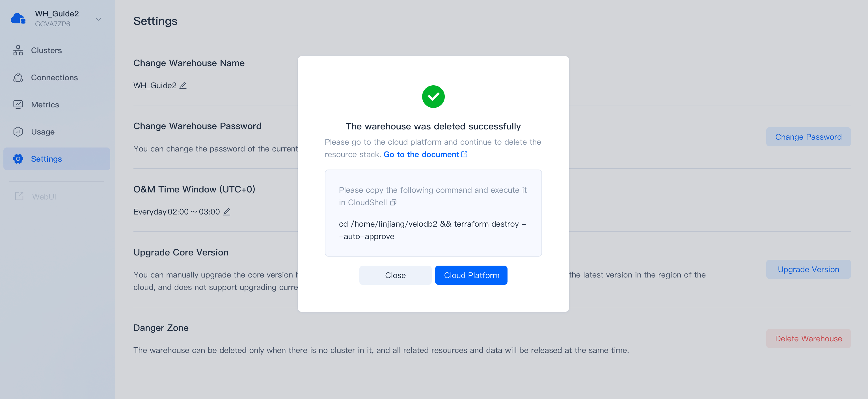Image resolution: width=868 pixels, height=399 pixels.
Task: Click the Connections sidebar icon
Action: pos(18,78)
